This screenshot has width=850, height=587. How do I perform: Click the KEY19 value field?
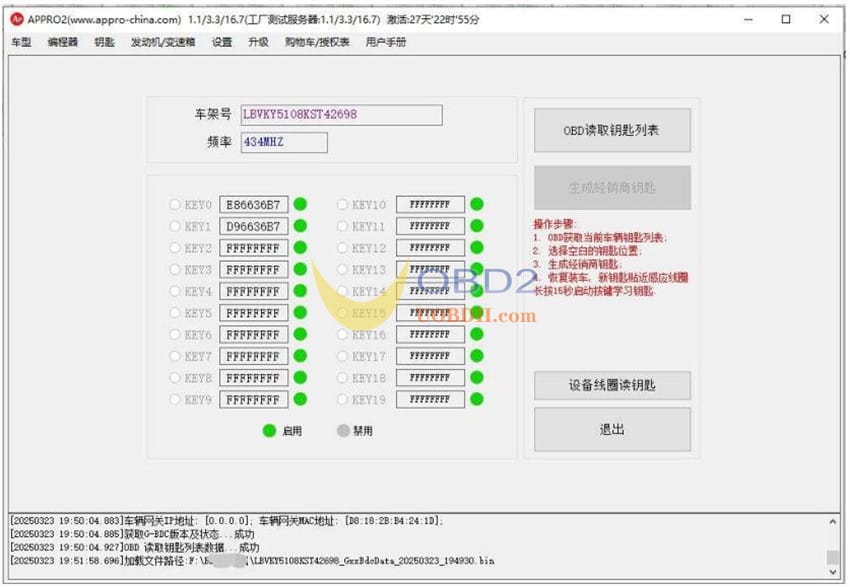point(430,399)
